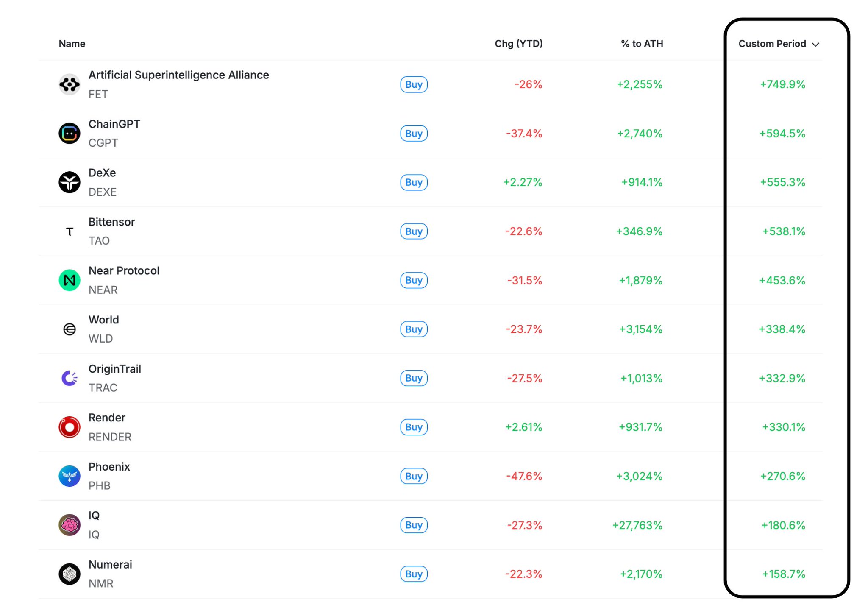The width and height of the screenshot is (868, 616).
Task: Click the Render red coin icon
Action: point(70,427)
